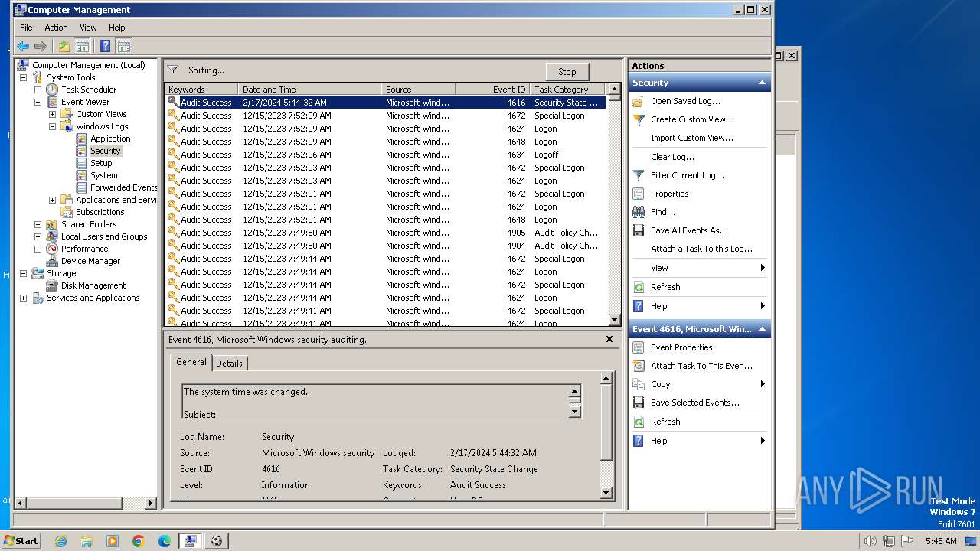This screenshot has width=980, height=551.
Task: Collapse the Event Viewer node
Action: tap(38, 102)
